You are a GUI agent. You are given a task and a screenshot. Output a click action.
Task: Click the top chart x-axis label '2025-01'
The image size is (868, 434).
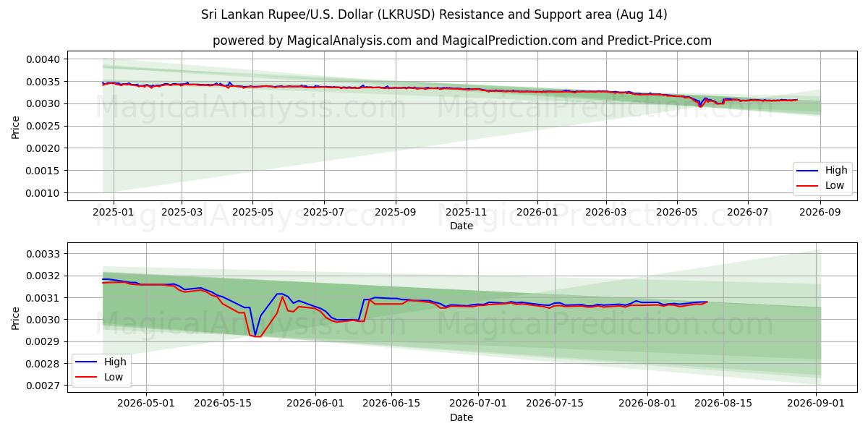pos(113,213)
